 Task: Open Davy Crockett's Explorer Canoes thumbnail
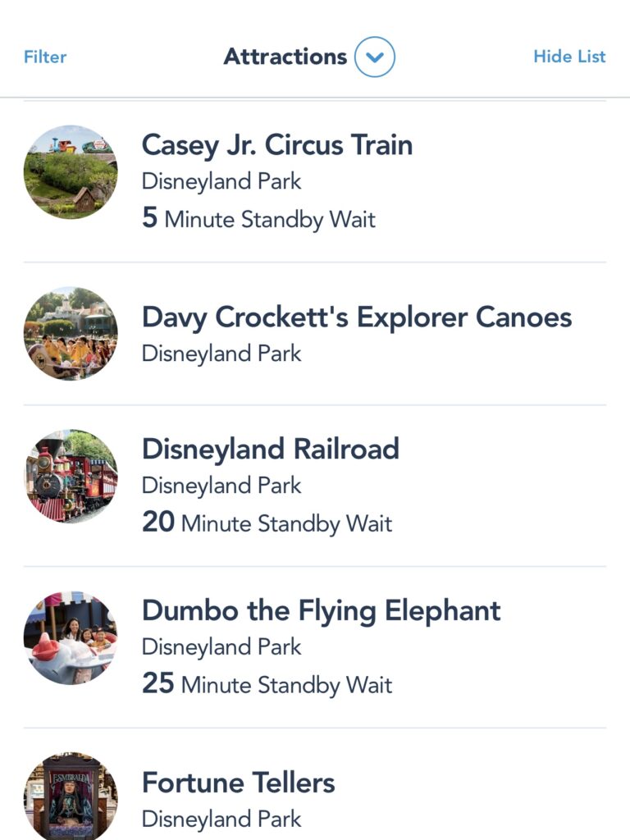[x=71, y=333]
